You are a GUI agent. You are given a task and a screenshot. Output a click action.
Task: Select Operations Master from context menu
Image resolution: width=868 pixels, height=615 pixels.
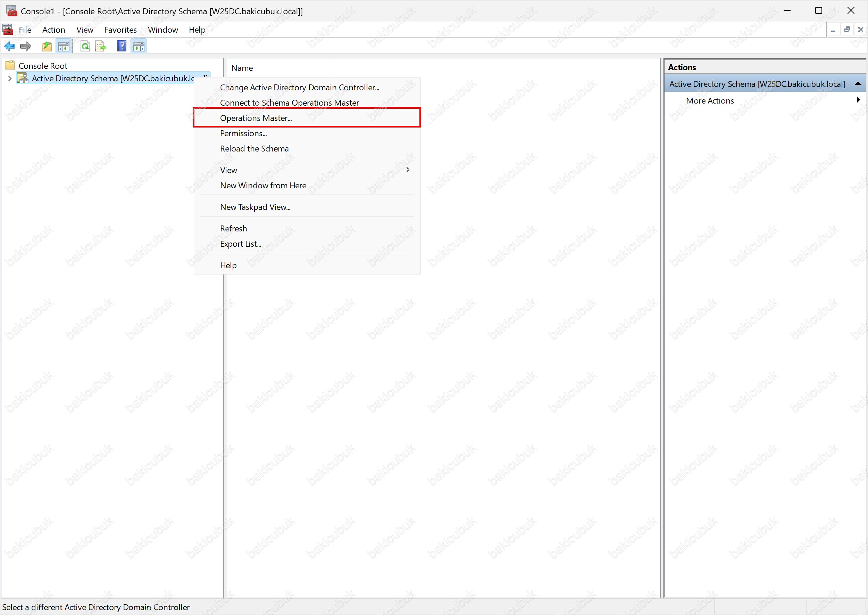point(307,118)
